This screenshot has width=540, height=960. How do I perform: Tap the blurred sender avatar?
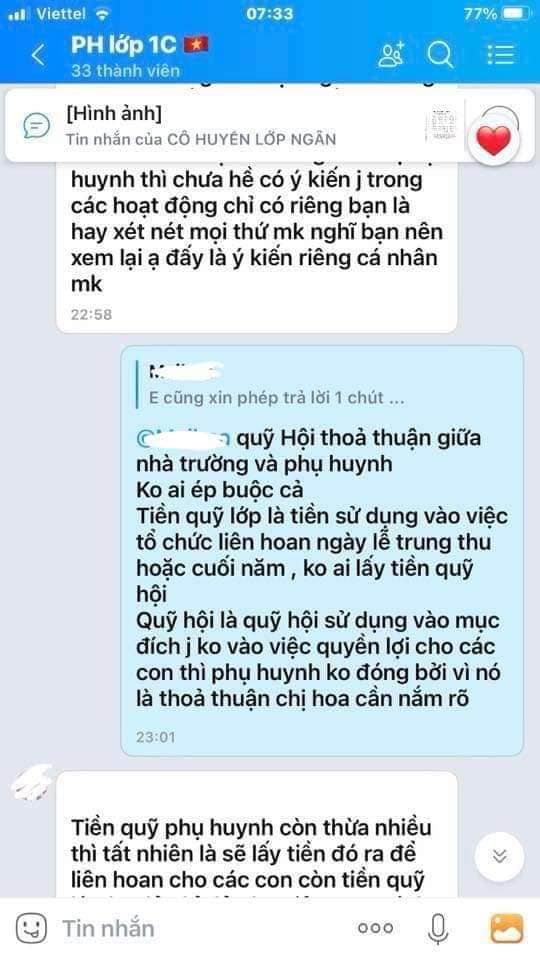pos(31,782)
